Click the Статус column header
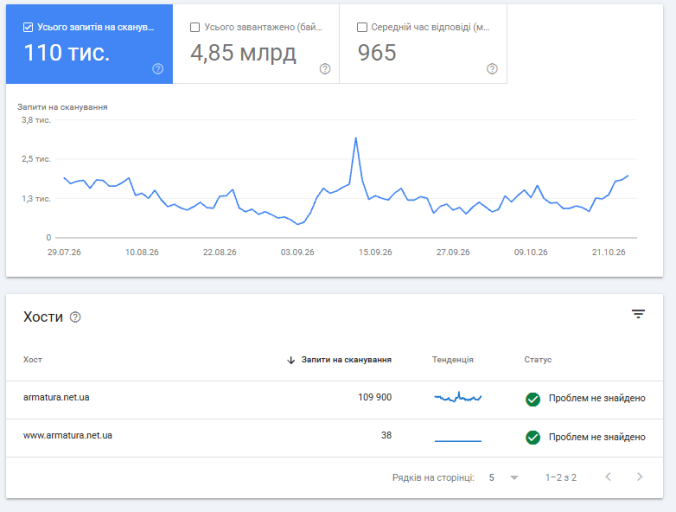This screenshot has width=676, height=512. coord(538,359)
